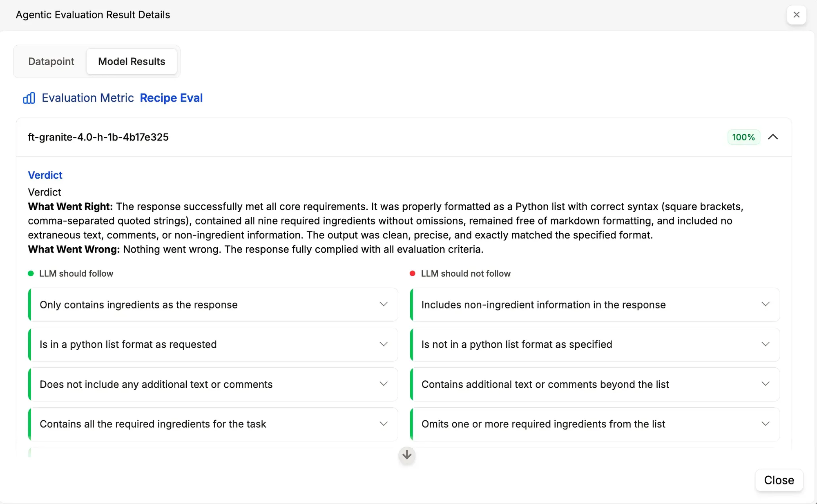This screenshot has width=817, height=504.
Task: Click the Evaluation Metric bar chart icon
Action: (x=29, y=98)
